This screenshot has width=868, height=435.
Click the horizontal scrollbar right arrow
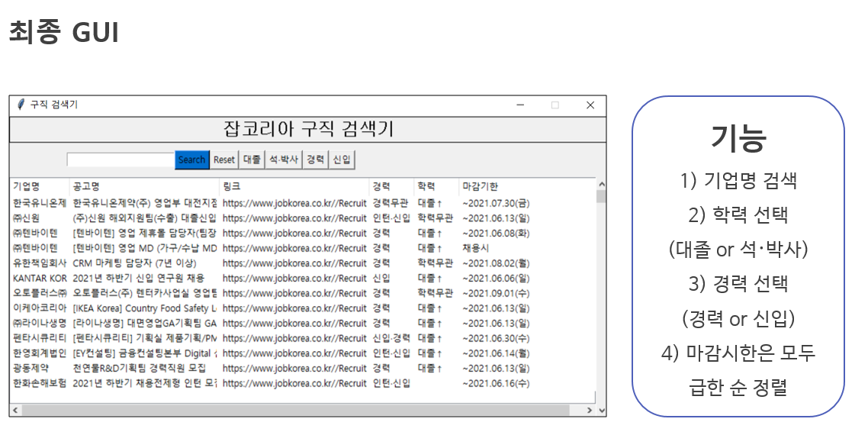point(590,410)
